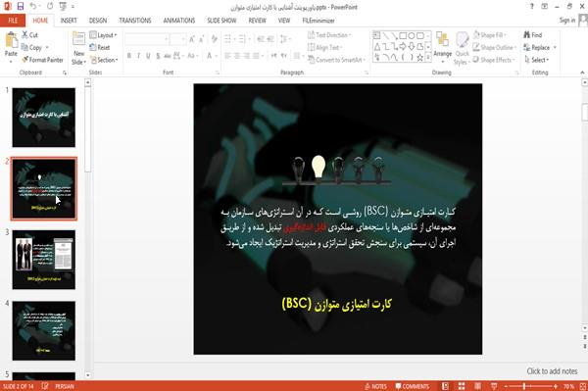Toggle Bold formatting
The height and width of the screenshot is (391, 588).
point(129,56)
